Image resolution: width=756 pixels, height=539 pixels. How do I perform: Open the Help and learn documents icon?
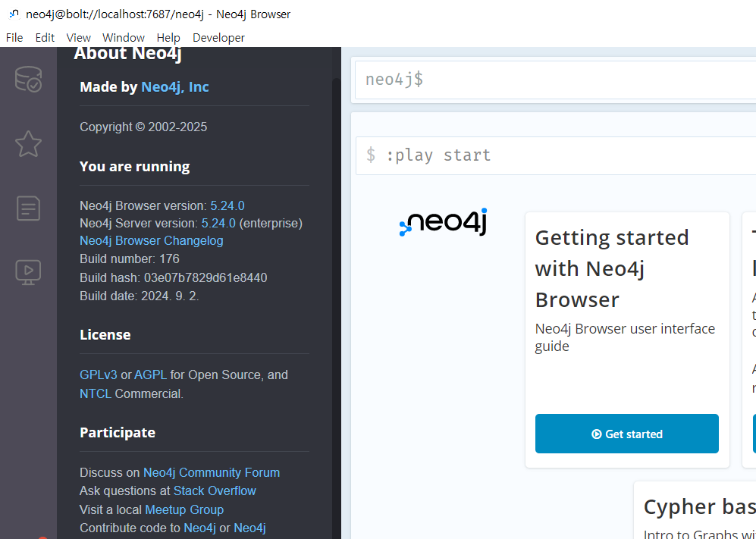click(x=28, y=208)
